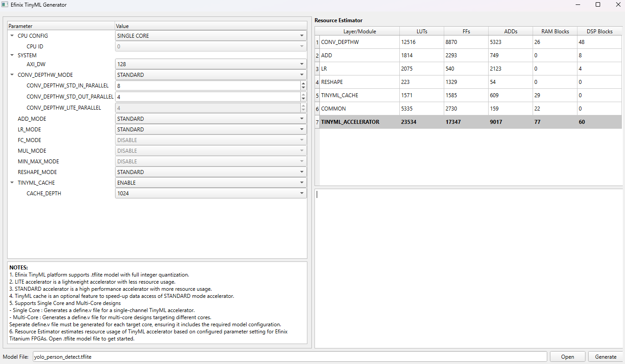Open the RESHAPE_MODE dropdown
This screenshot has height=364, width=625.
click(x=211, y=172)
